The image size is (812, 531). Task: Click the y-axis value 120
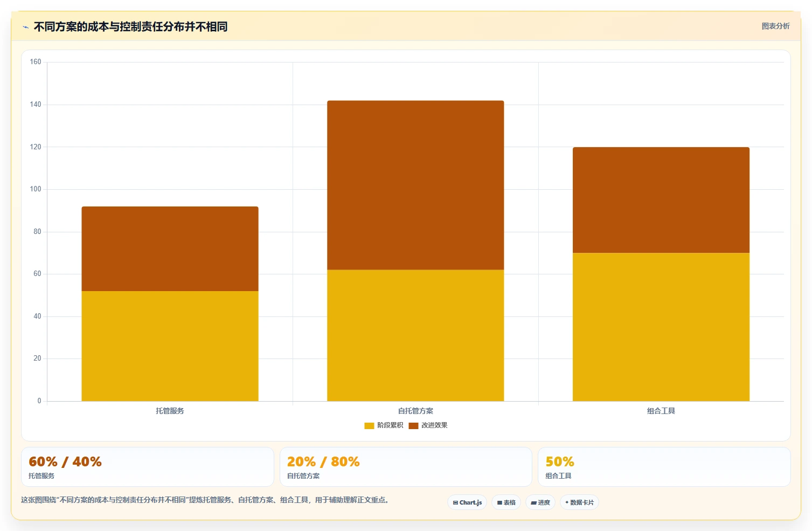(x=36, y=147)
